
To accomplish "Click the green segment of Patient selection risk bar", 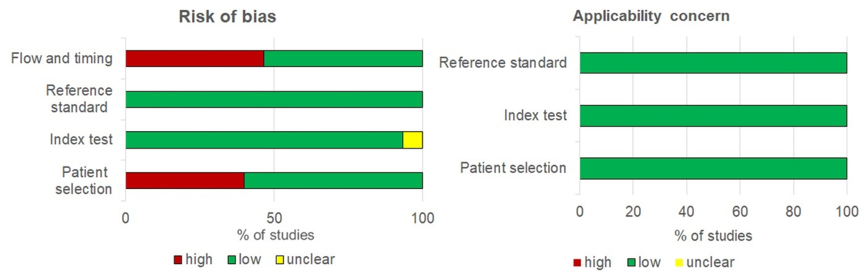I will [x=333, y=181].
